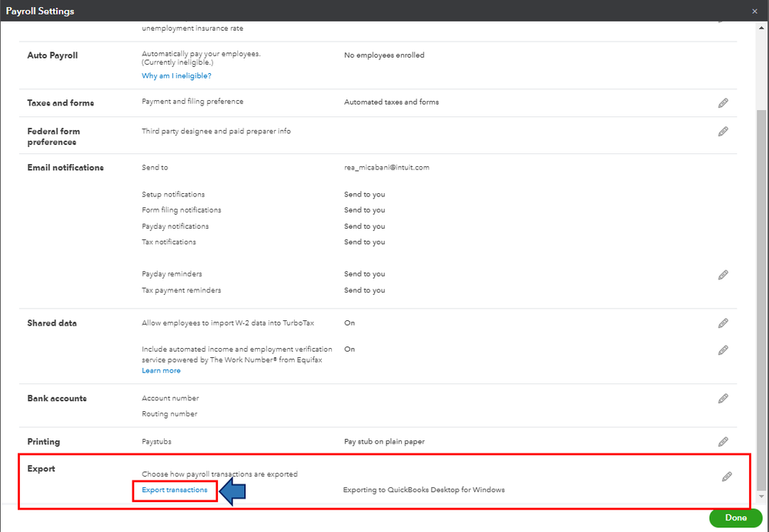The width and height of the screenshot is (769, 532).
Task: Click the Bank accounts pencil icon
Action: point(723,399)
